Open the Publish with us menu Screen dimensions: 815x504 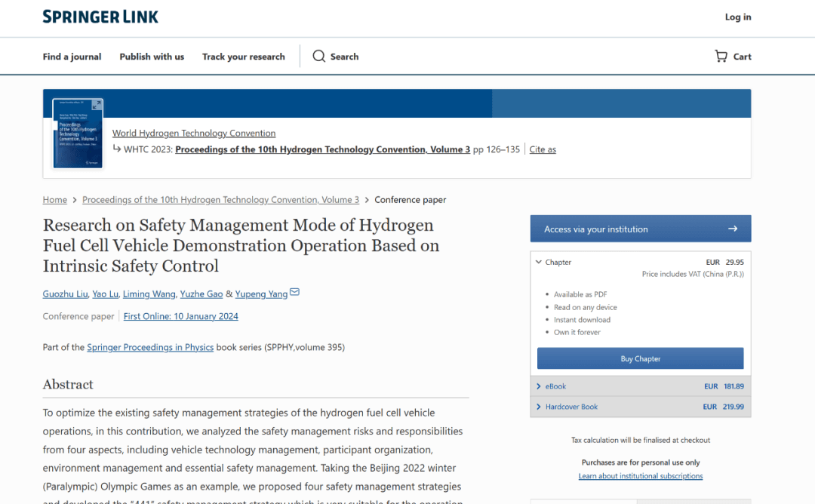click(152, 57)
